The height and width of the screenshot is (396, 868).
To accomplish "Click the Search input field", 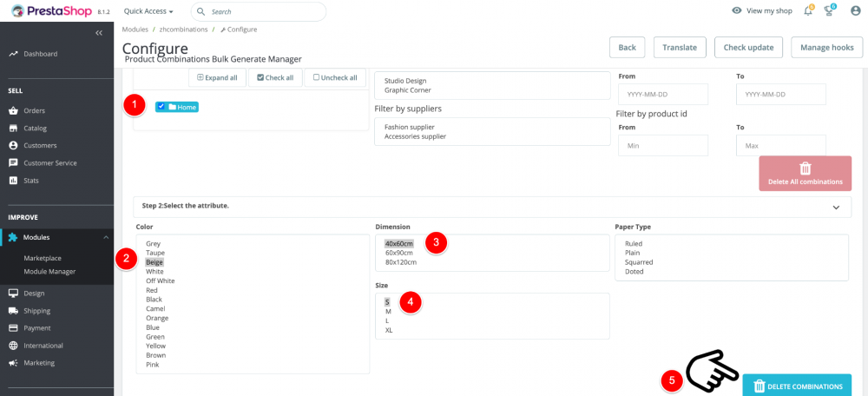I will coord(265,11).
